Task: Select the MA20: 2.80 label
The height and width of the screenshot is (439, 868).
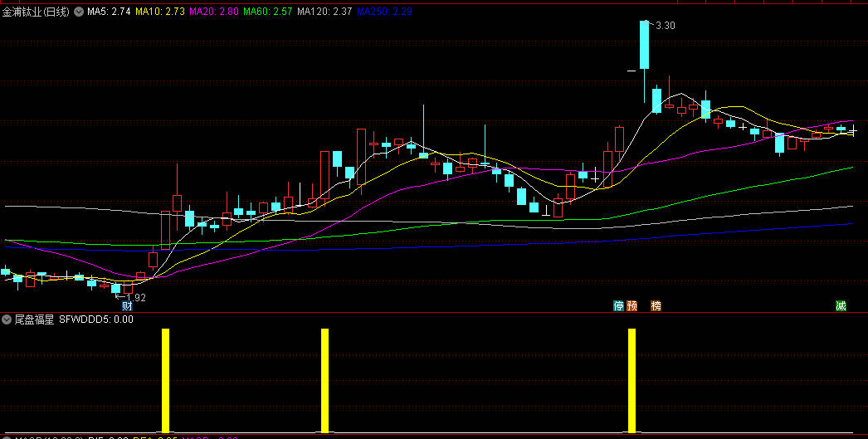Action: [213, 12]
